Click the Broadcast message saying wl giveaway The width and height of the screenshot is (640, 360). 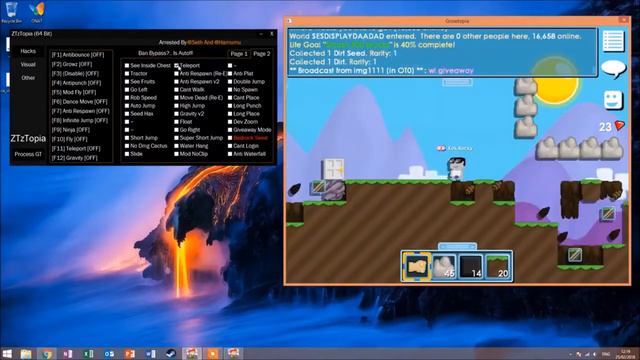[x=382, y=71]
